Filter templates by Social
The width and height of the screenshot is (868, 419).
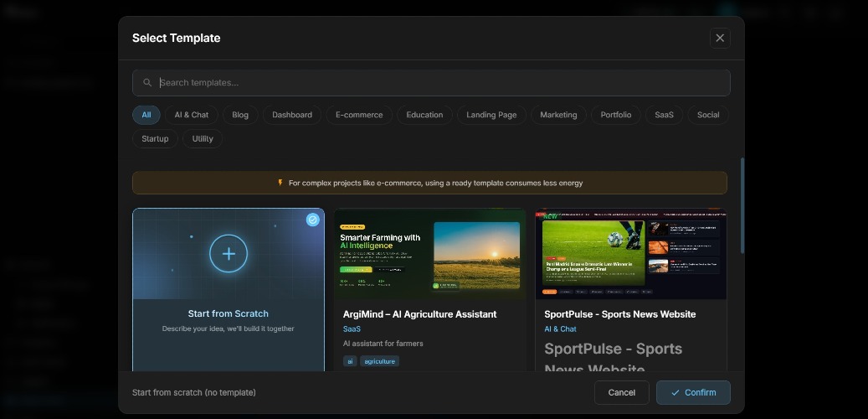click(x=708, y=115)
